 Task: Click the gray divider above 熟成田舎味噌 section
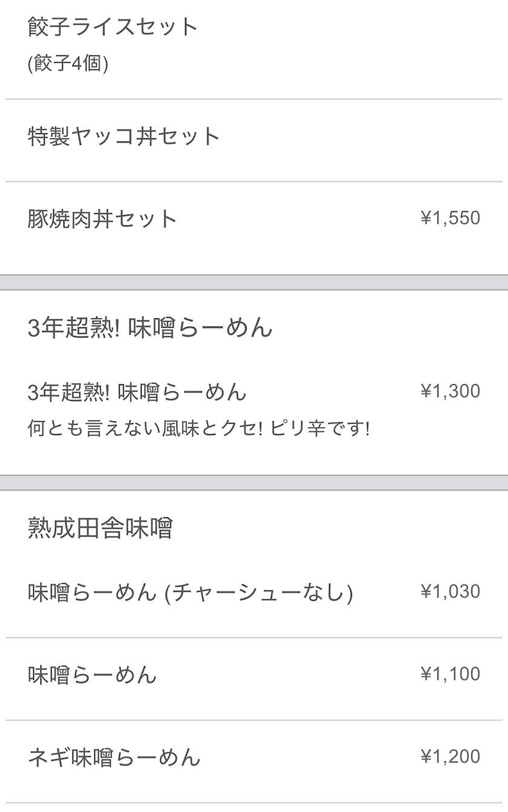pos(254,483)
